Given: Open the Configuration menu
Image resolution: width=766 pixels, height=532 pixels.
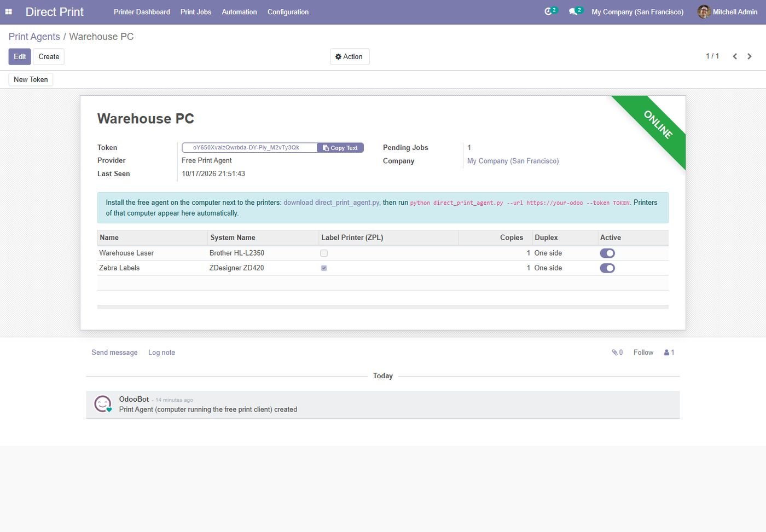Looking at the screenshot, I should point(288,12).
